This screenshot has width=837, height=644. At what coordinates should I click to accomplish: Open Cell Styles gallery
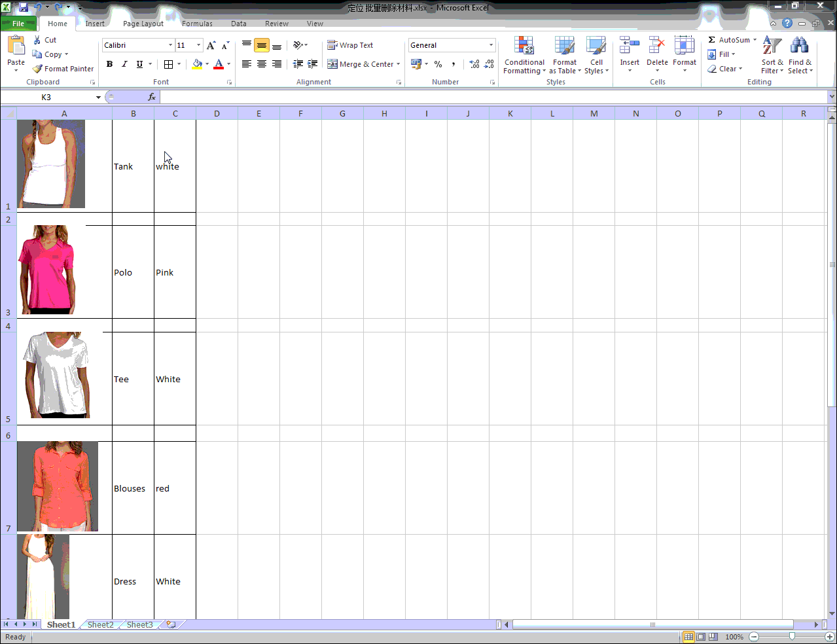596,55
